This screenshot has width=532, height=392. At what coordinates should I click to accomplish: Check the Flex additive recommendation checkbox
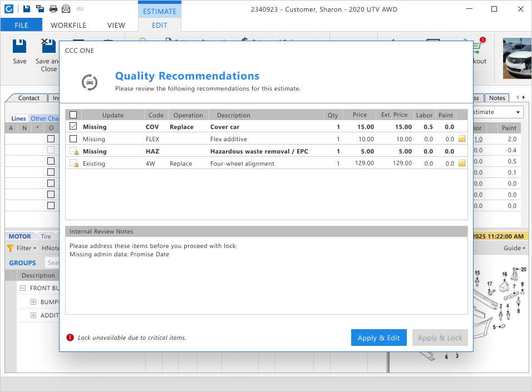(73, 138)
